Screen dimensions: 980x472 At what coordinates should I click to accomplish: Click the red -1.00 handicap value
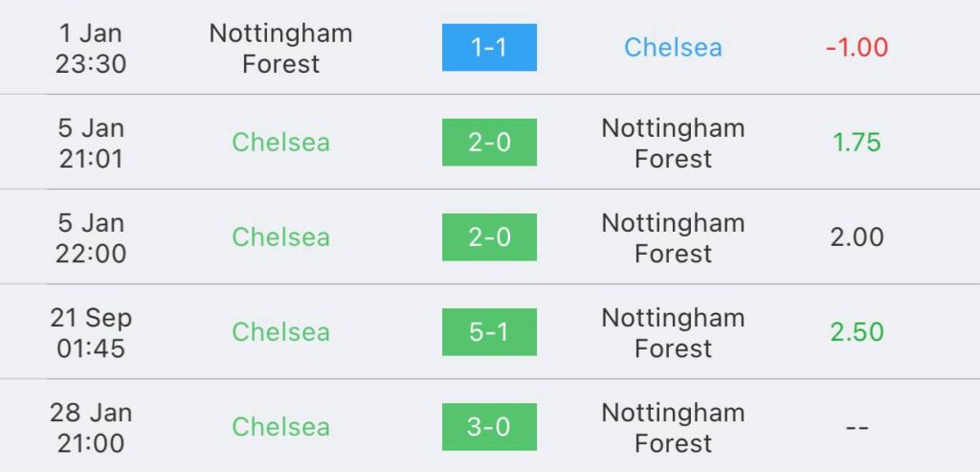coord(857,48)
